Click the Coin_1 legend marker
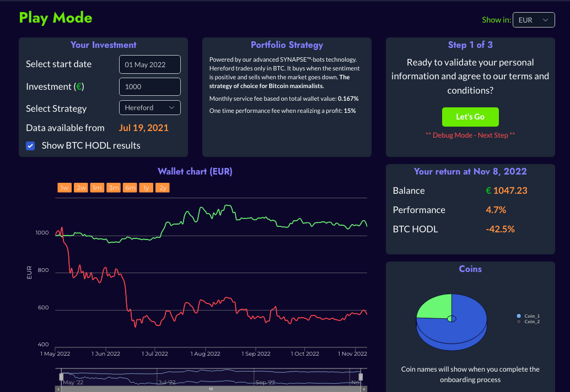Viewport: 570px width, 392px height. point(519,316)
